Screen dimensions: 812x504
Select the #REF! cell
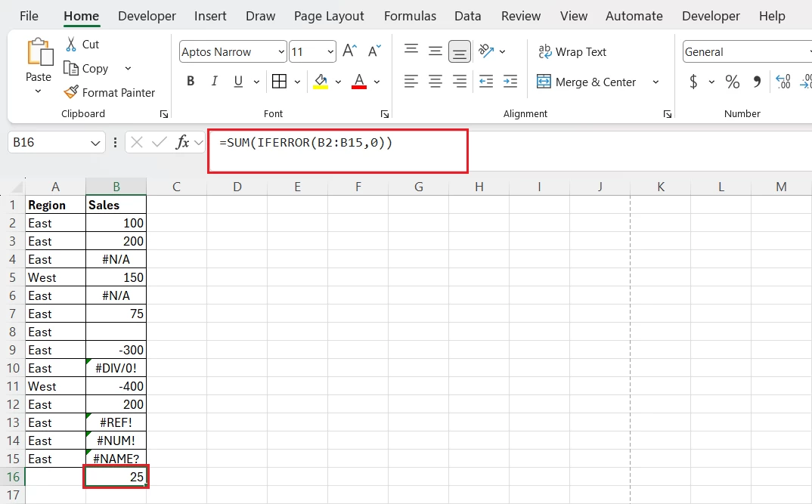point(116,422)
